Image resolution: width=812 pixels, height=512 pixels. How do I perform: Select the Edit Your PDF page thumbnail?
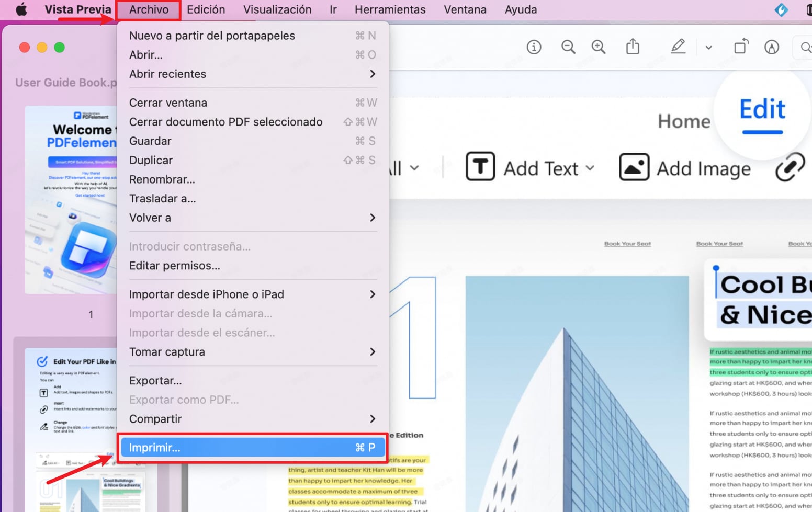[x=71, y=430]
